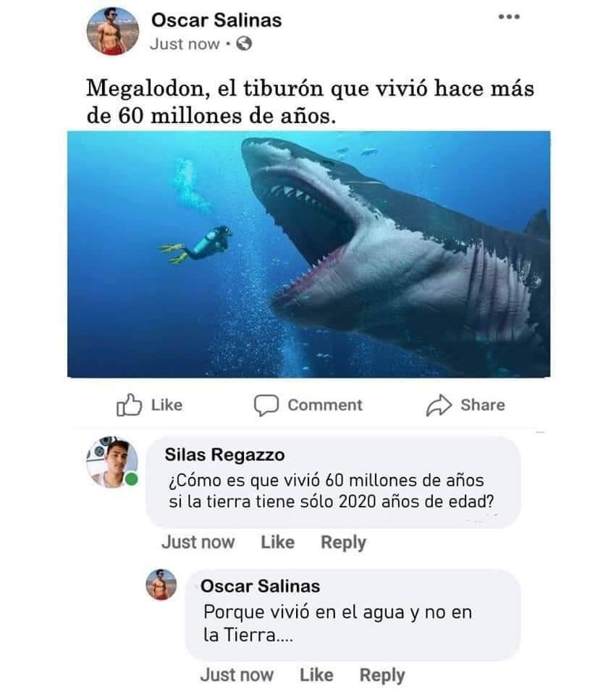Open the Megalodon shark photo

pos(308,254)
